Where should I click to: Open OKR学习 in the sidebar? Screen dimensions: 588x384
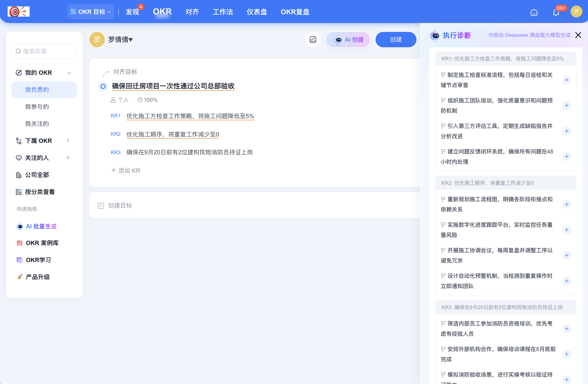38,260
